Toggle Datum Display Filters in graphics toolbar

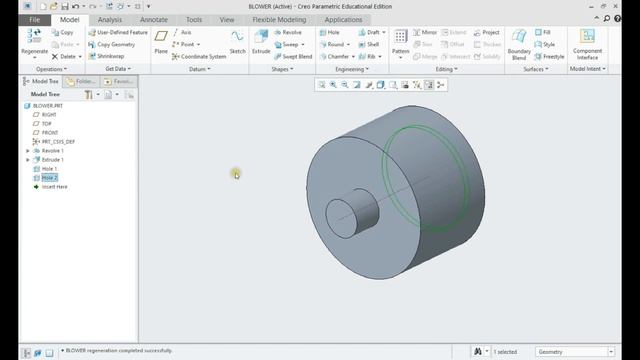[417, 85]
